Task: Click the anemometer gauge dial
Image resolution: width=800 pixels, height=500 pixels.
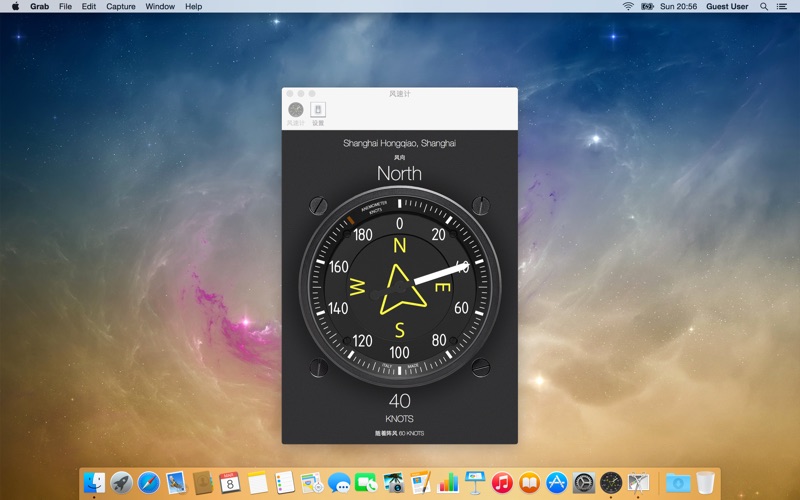Action: pos(399,291)
